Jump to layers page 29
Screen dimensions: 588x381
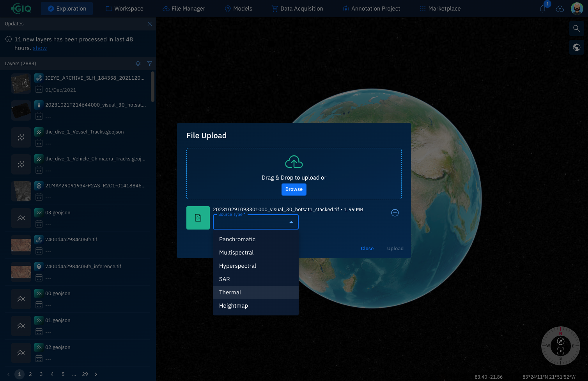tap(85, 374)
